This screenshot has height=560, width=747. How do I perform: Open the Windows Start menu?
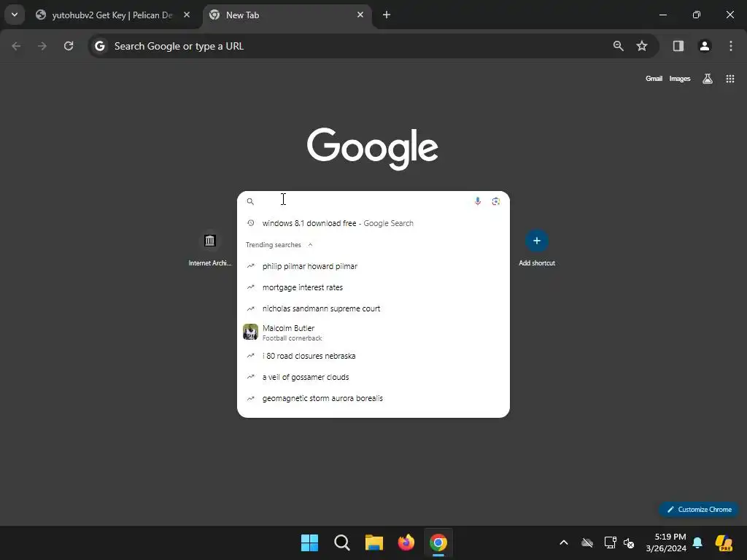[309, 542]
